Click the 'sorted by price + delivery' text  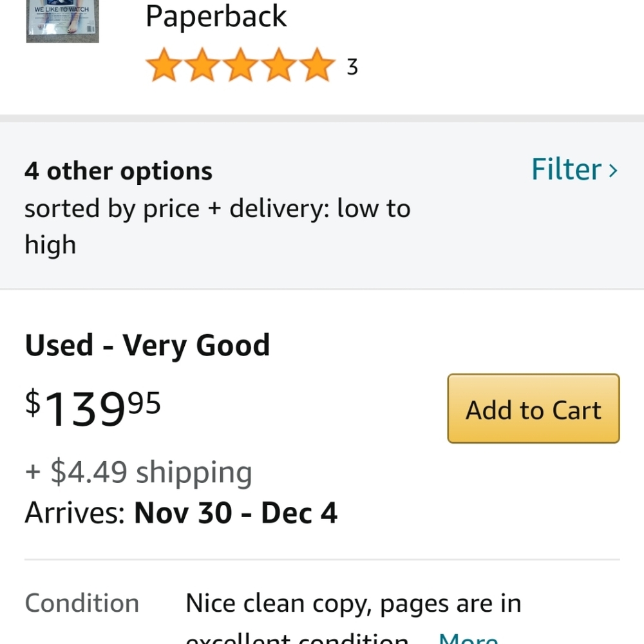pos(217,209)
